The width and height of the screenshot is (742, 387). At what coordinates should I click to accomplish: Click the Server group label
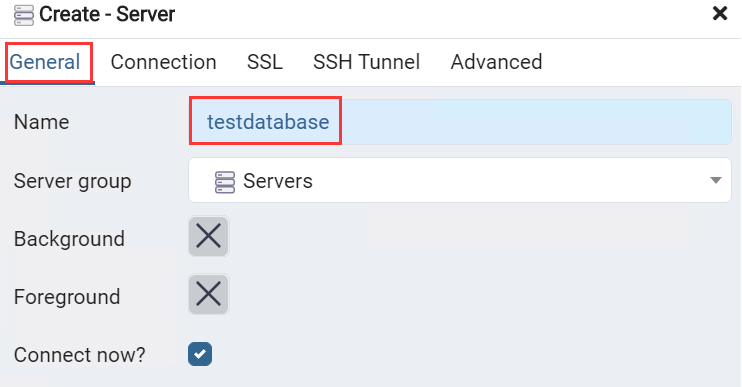72,181
